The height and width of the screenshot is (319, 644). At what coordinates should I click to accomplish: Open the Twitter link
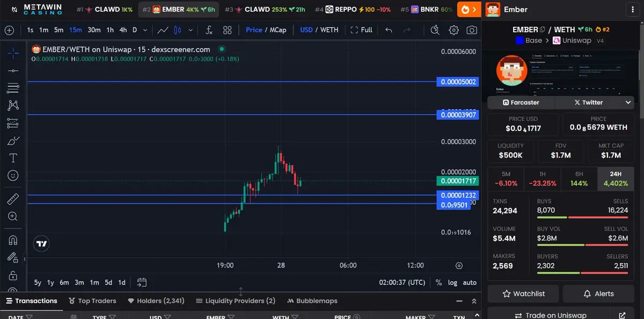[589, 102]
